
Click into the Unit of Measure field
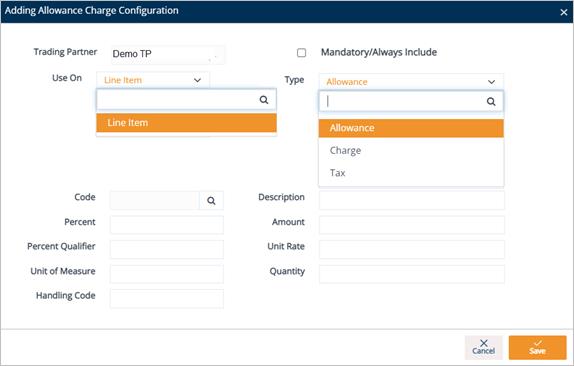[x=167, y=274]
